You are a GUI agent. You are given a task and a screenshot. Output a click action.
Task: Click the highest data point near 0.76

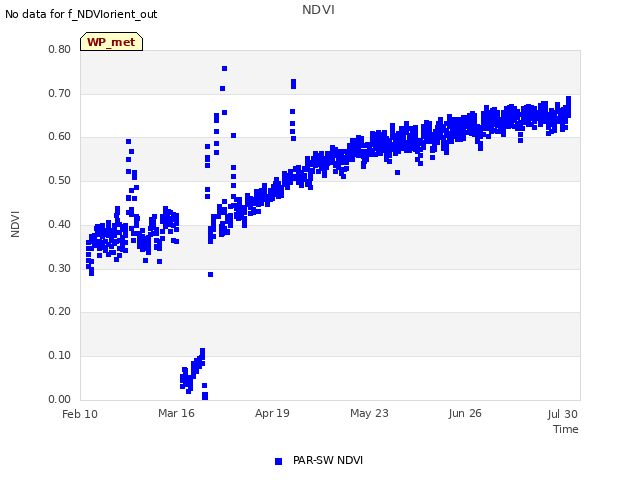(x=224, y=69)
